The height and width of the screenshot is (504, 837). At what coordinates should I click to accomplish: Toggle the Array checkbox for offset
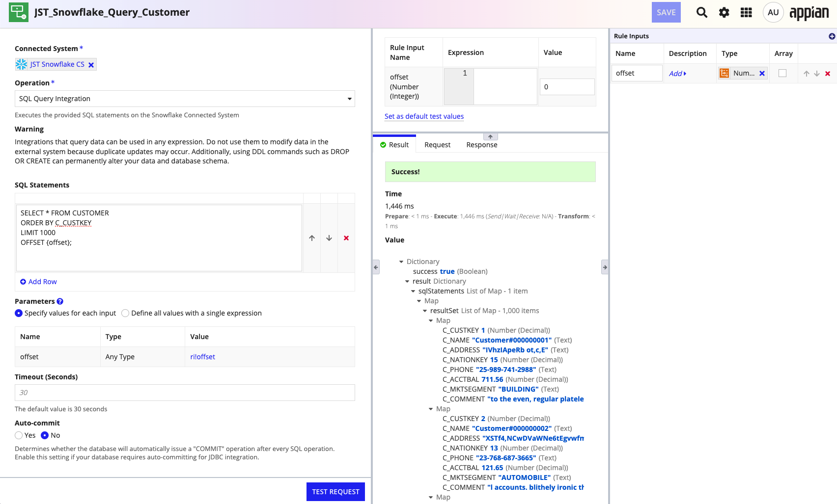coord(782,73)
